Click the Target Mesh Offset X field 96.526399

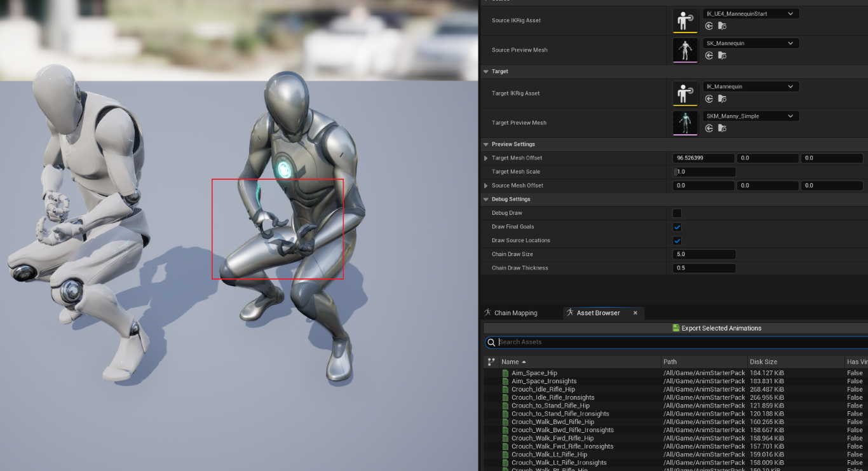(x=704, y=158)
